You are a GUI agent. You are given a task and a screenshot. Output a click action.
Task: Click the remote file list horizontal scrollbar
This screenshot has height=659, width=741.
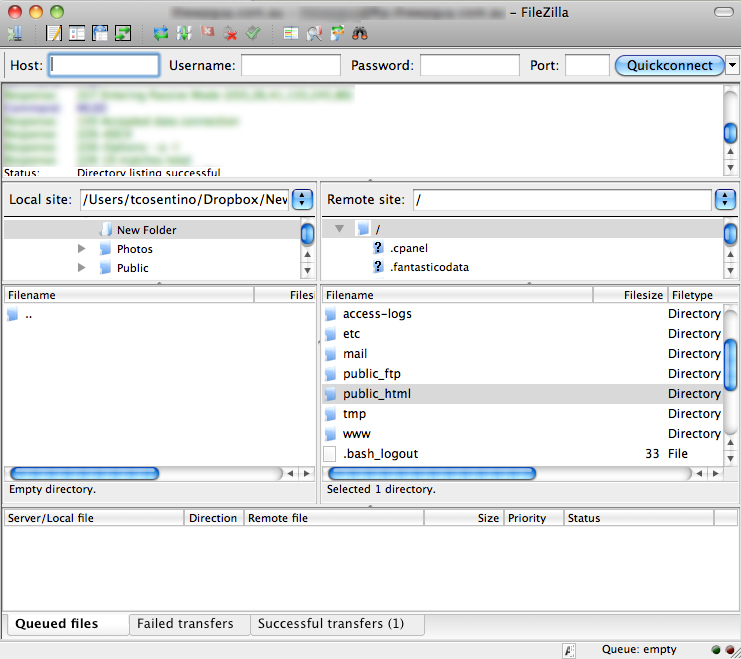(x=432, y=473)
